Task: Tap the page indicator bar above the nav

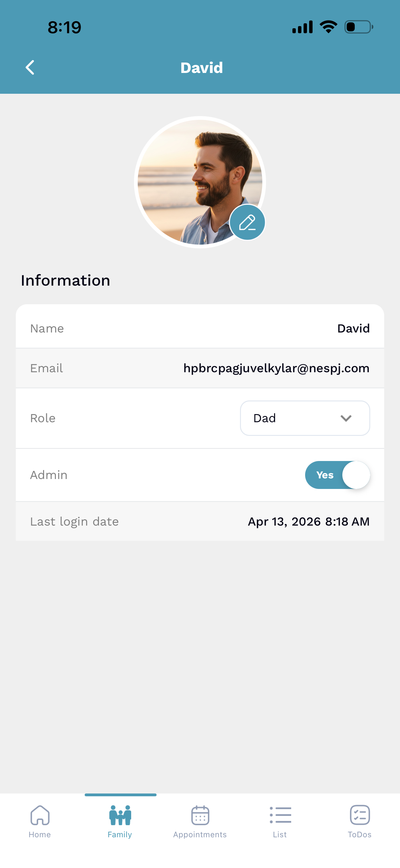Action: 120,795
